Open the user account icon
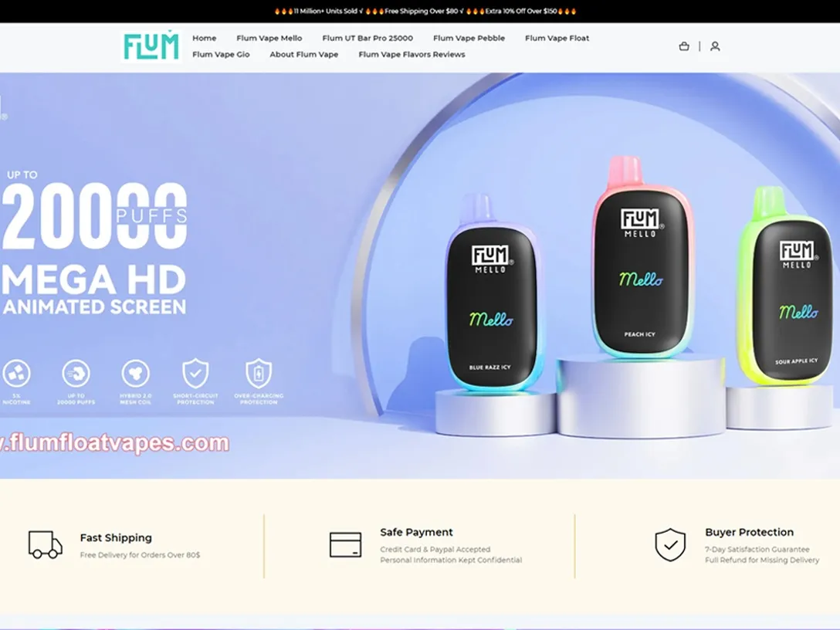 tap(715, 46)
